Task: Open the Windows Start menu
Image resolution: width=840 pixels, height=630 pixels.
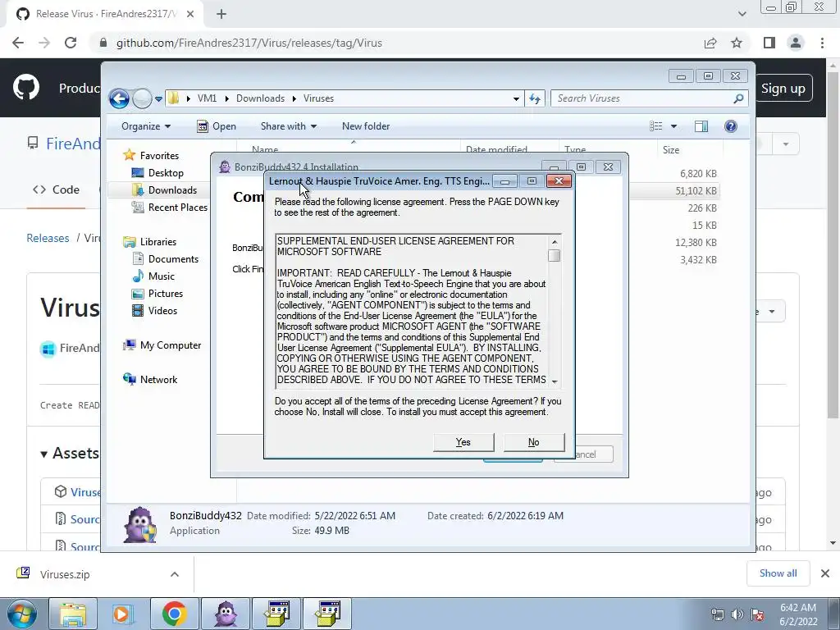Action: click(21, 614)
